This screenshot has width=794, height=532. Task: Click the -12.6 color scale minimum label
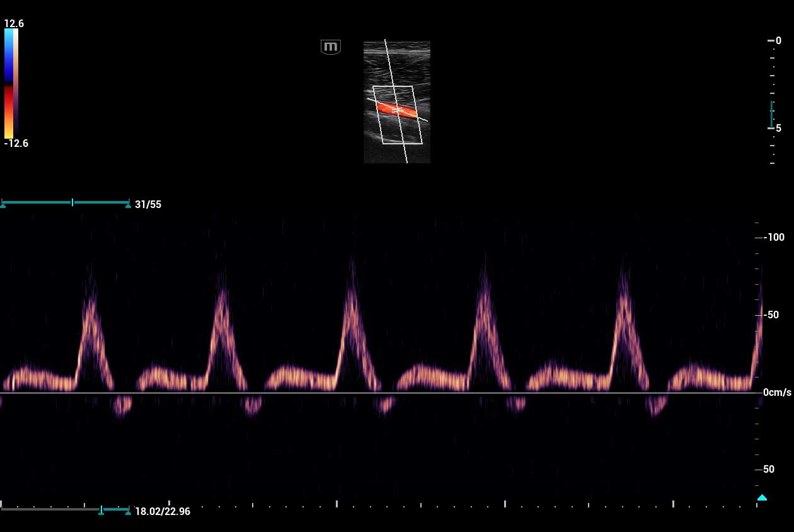tap(15, 143)
